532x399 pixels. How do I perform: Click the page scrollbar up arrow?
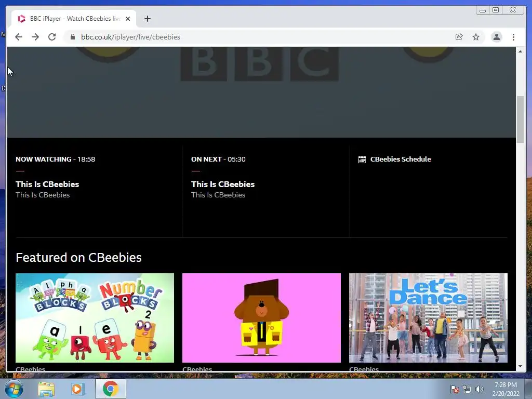[520, 51]
